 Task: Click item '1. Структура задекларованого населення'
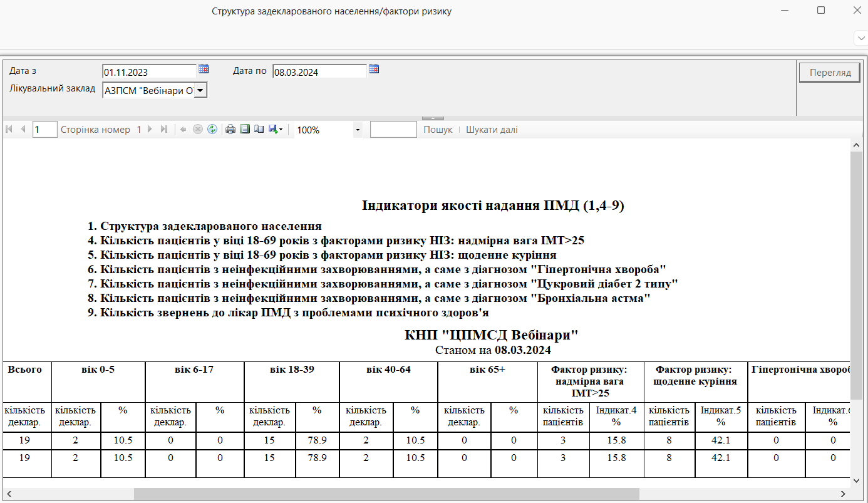coord(205,226)
